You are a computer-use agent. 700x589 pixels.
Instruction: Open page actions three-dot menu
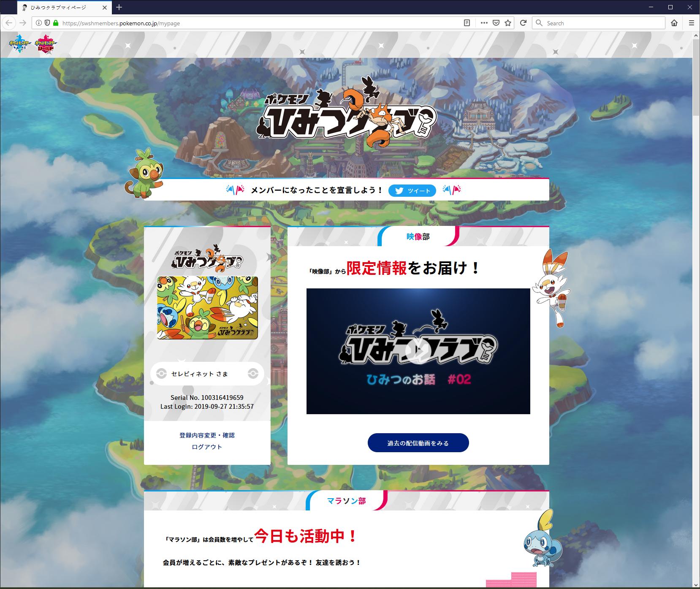484,23
